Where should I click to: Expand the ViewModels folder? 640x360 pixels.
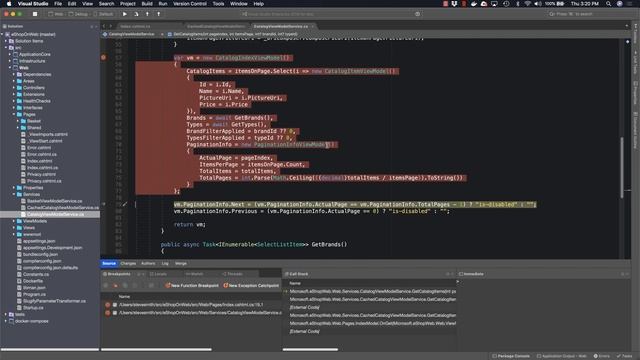(14, 221)
